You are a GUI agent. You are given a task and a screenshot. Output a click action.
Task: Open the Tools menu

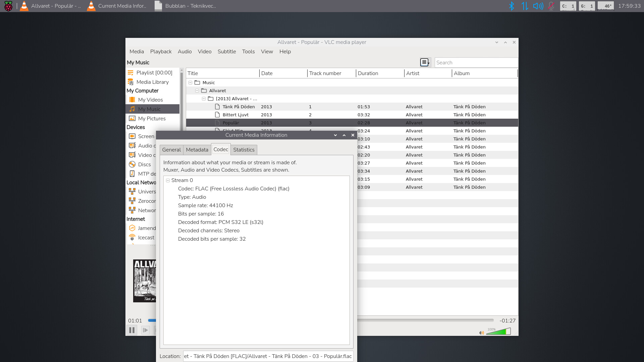point(248,52)
